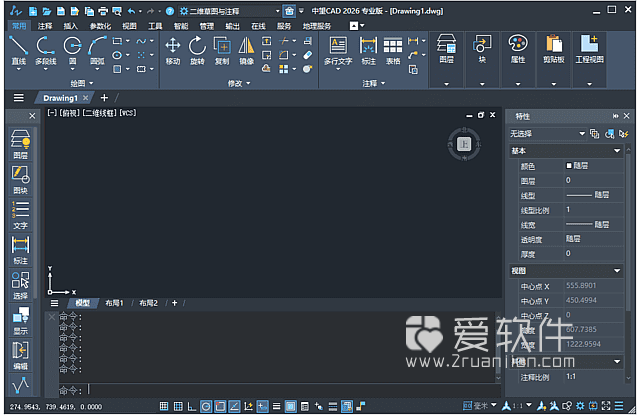
Task: Open the Layer (图层) ribbon panel
Action: tap(446, 59)
